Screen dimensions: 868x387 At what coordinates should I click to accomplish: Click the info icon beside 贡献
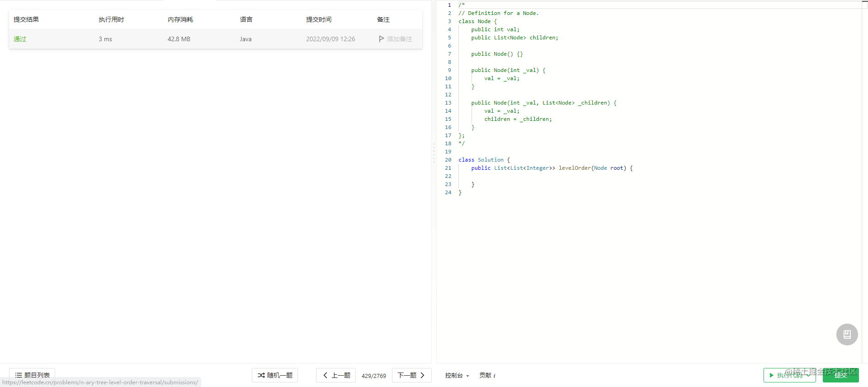click(494, 376)
